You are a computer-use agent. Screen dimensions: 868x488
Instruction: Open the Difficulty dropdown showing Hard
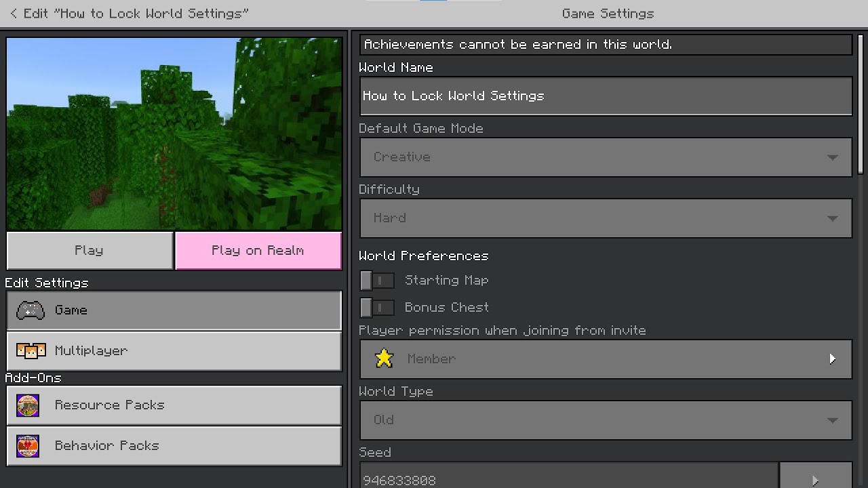click(606, 218)
